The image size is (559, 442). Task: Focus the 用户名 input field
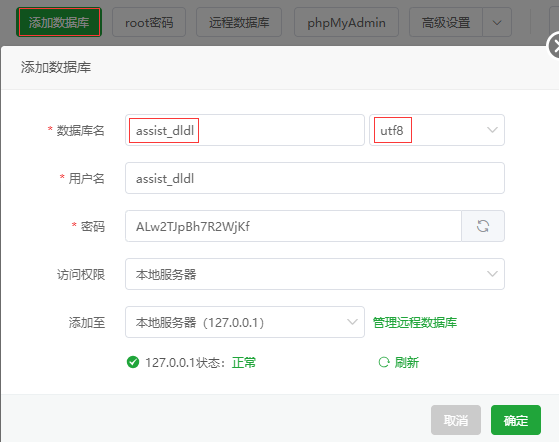coord(315,178)
